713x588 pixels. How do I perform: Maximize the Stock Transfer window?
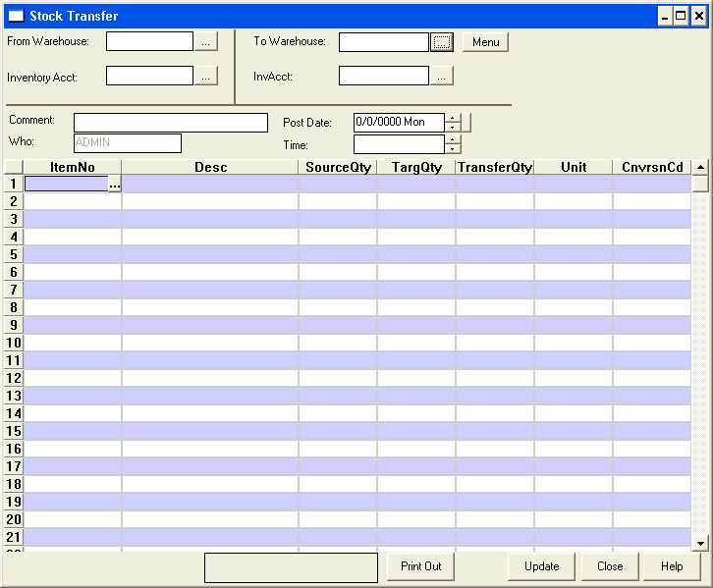coord(681,17)
